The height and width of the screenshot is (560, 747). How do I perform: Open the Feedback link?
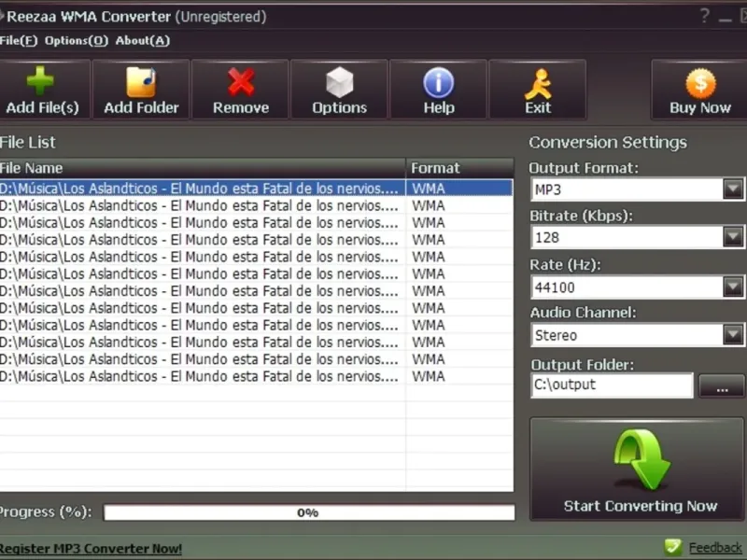(x=715, y=548)
